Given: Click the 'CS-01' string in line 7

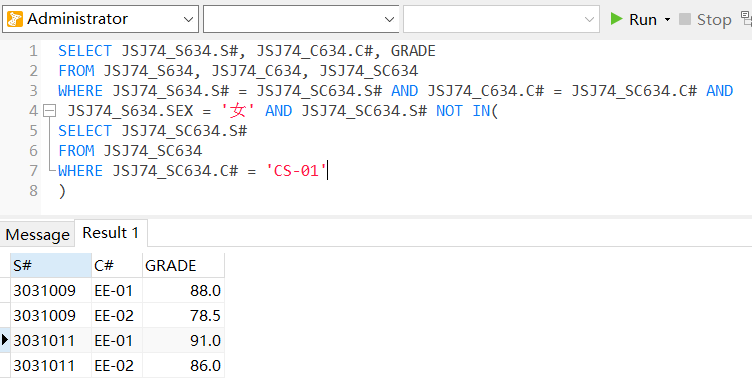Looking at the screenshot, I should point(296,171).
